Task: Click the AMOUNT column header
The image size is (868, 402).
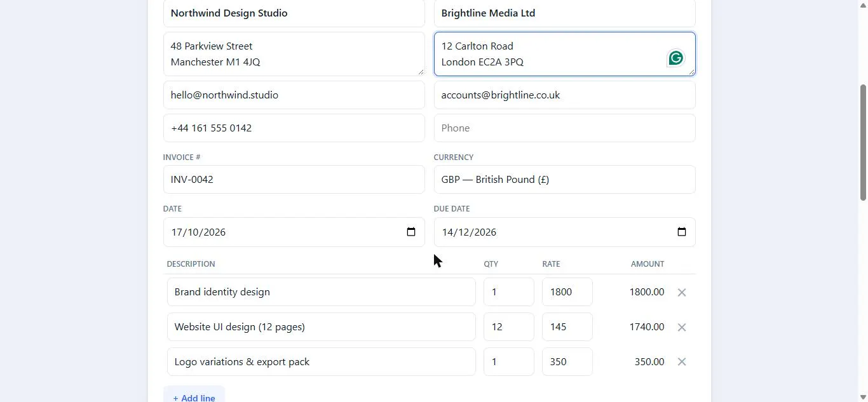Action: [x=648, y=264]
